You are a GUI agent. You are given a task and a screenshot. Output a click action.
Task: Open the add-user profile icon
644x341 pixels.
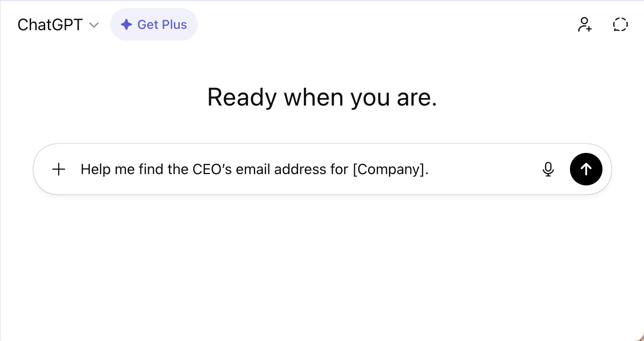coord(585,25)
